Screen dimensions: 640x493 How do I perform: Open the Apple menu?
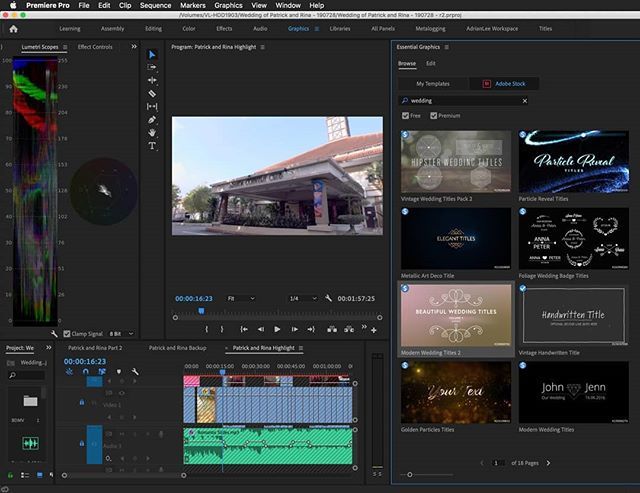click(13, 5)
